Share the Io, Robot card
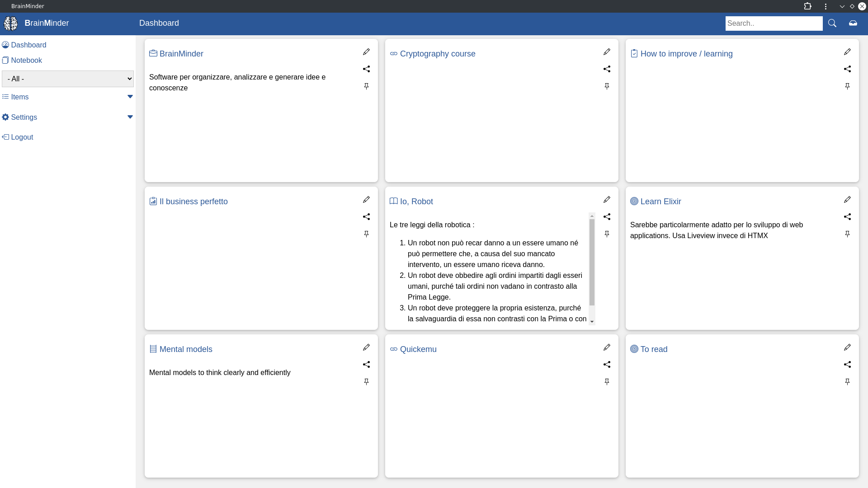 tap(607, 217)
